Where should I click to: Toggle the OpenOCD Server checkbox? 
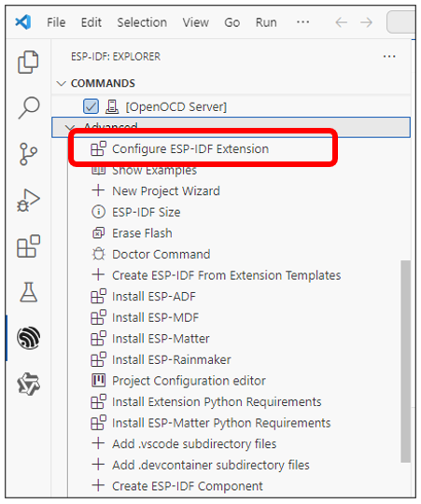coord(91,106)
